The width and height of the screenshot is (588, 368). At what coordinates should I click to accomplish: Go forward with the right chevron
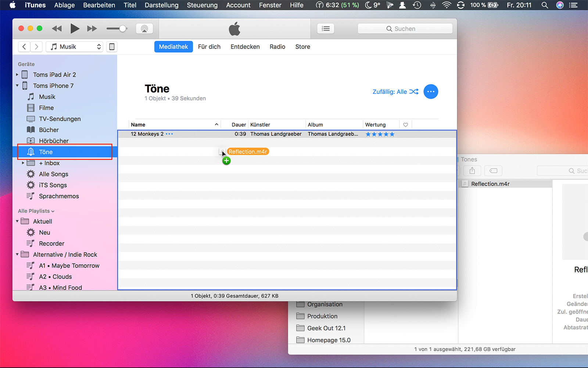[36, 47]
